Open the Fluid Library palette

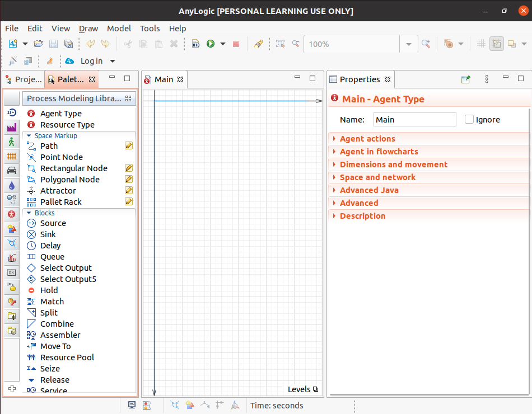click(11, 185)
